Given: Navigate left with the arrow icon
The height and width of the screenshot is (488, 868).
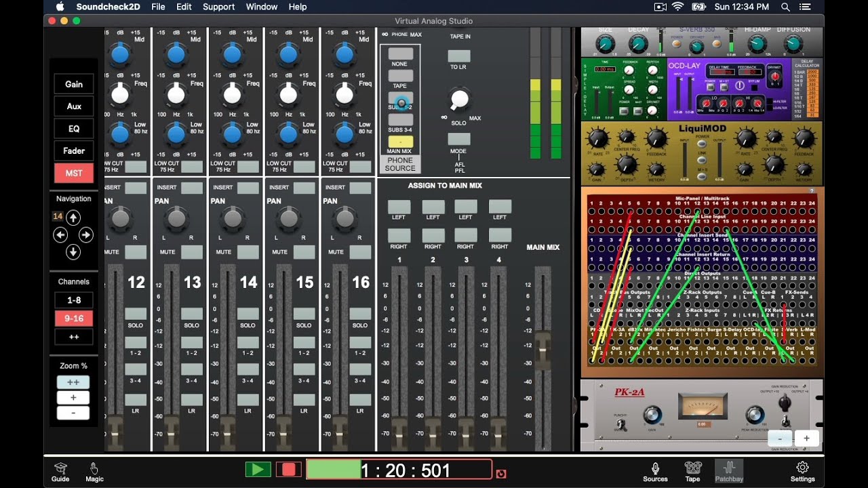Looking at the screenshot, I should point(60,235).
